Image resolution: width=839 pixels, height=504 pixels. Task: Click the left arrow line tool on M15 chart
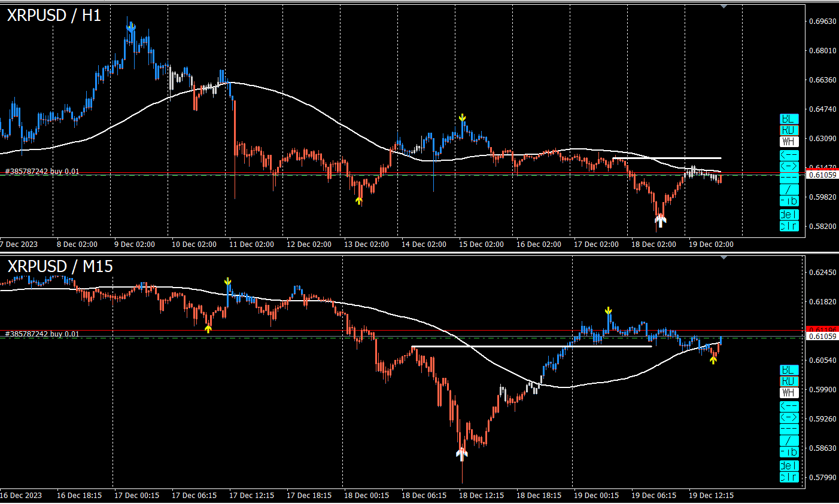pyautogui.click(x=789, y=407)
